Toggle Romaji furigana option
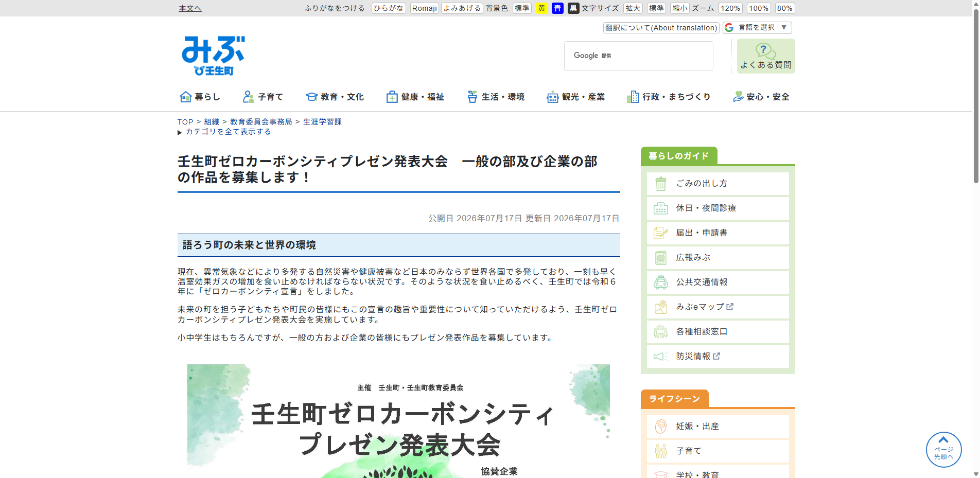Viewport: 980px width, 478px height. [425, 8]
